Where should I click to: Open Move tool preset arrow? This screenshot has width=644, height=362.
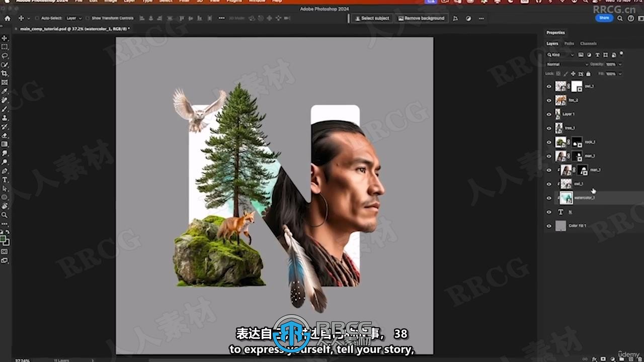point(28,18)
